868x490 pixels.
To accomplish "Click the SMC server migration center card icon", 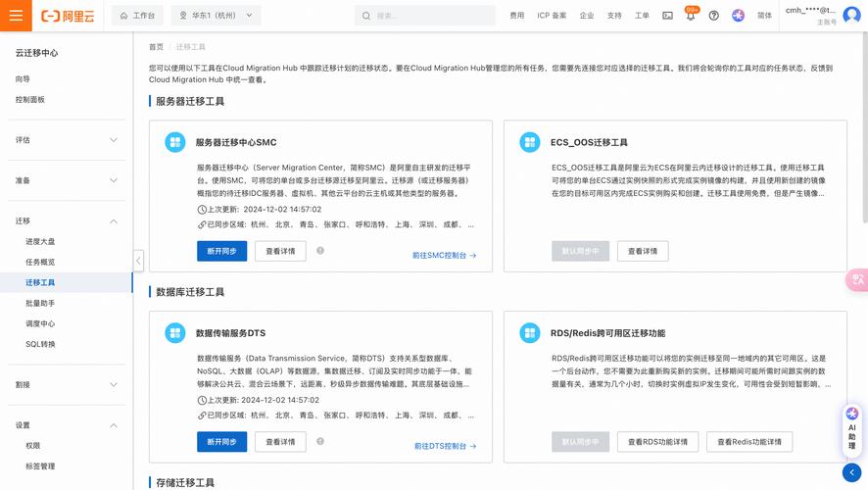I will (x=175, y=142).
